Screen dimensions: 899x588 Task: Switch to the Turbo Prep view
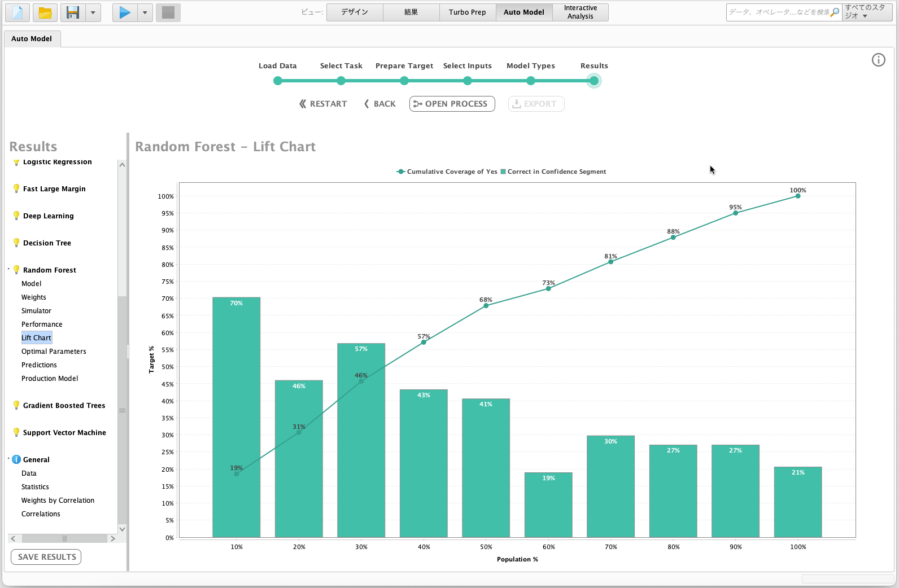(x=468, y=12)
